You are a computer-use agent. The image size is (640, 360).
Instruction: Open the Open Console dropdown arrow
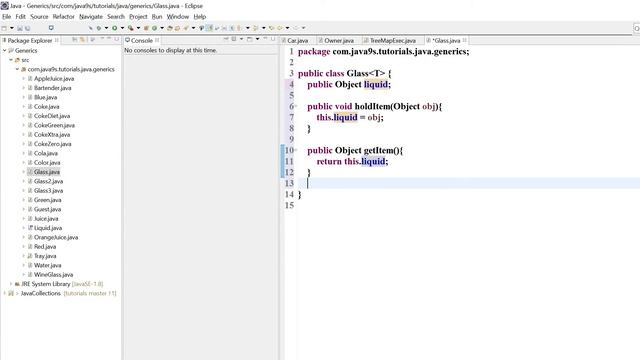[x=257, y=39]
